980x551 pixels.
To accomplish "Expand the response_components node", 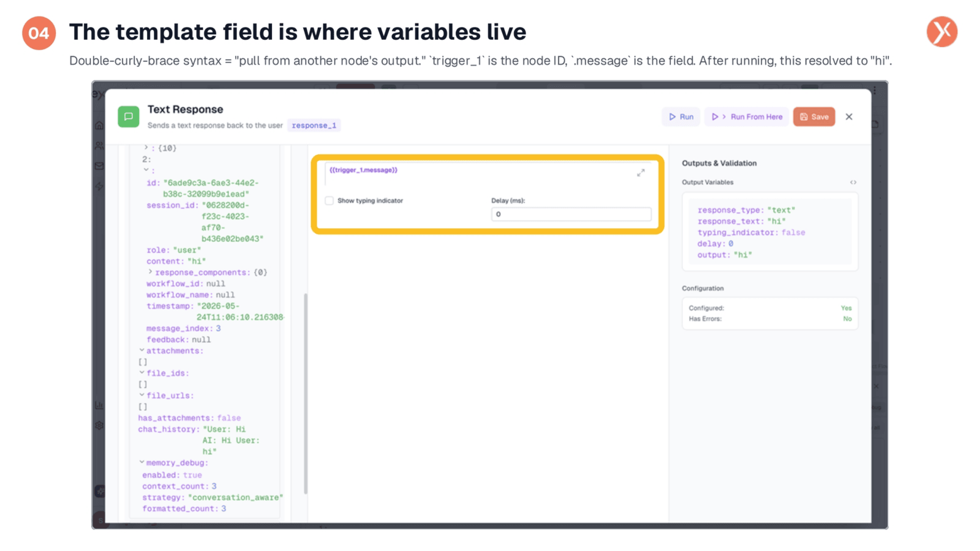I will point(150,272).
